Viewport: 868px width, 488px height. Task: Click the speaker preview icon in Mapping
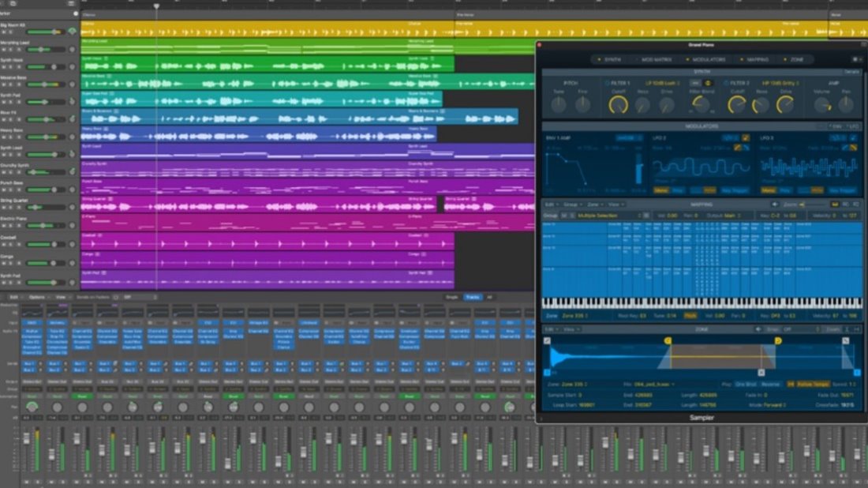pyautogui.click(x=775, y=205)
